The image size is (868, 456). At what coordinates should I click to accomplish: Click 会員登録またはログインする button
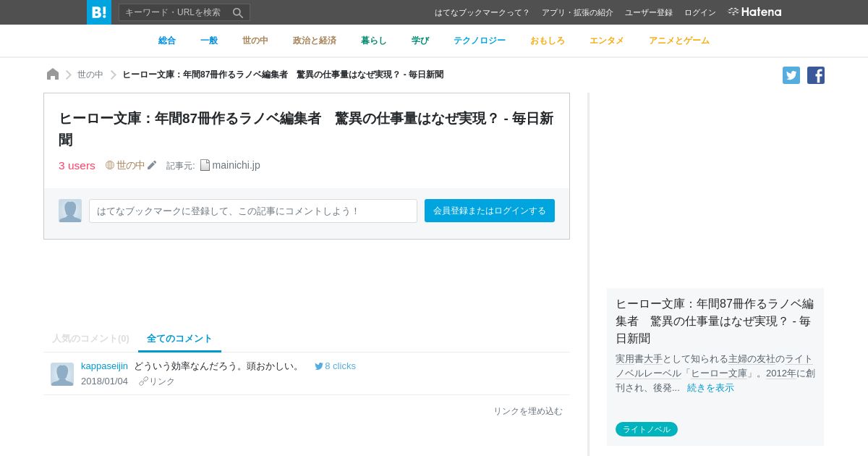(x=490, y=211)
